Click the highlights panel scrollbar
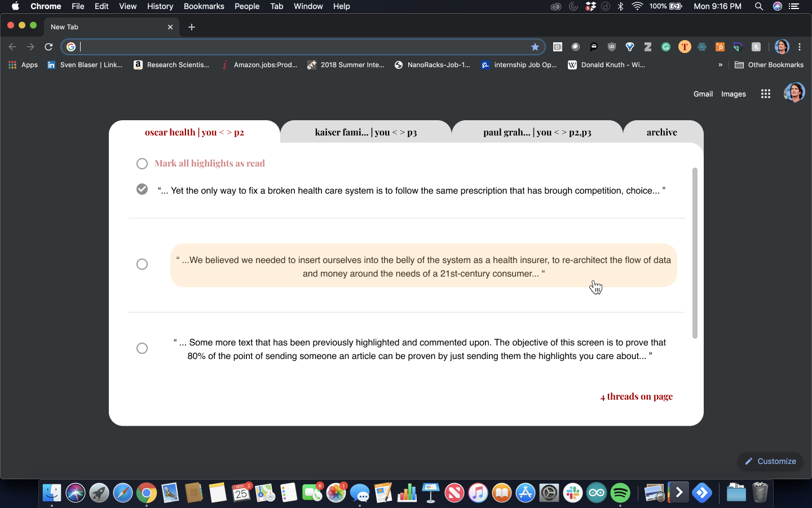Viewport: 812px width, 508px height. tap(695, 253)
